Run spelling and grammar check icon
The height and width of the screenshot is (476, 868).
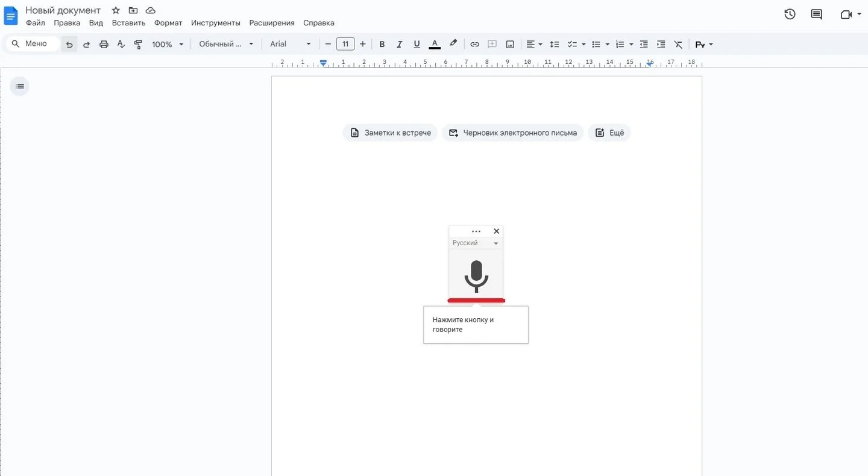[x=121, y=44]
